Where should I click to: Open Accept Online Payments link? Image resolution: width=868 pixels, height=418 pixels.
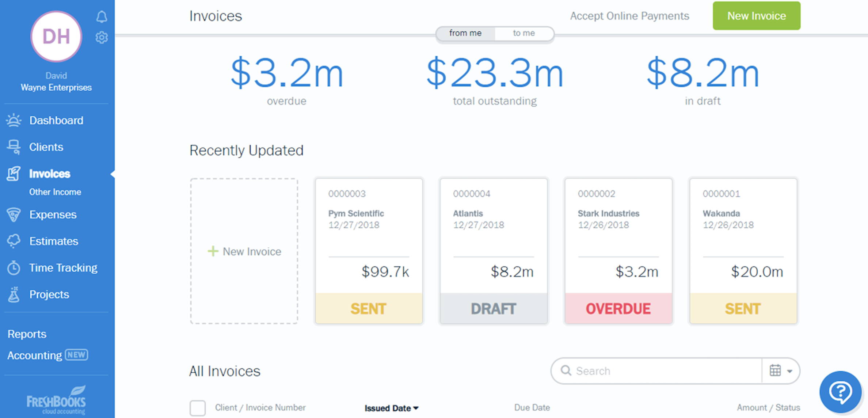pos(629,16)
